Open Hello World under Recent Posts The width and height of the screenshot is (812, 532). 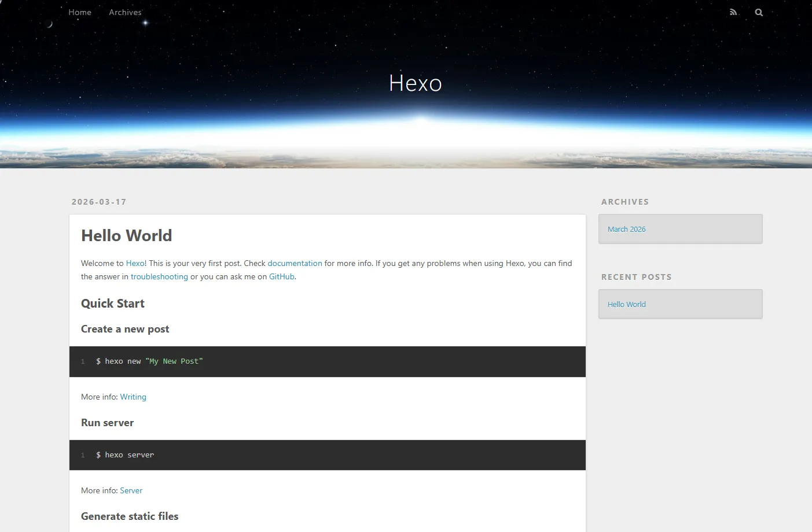(626, 304)
